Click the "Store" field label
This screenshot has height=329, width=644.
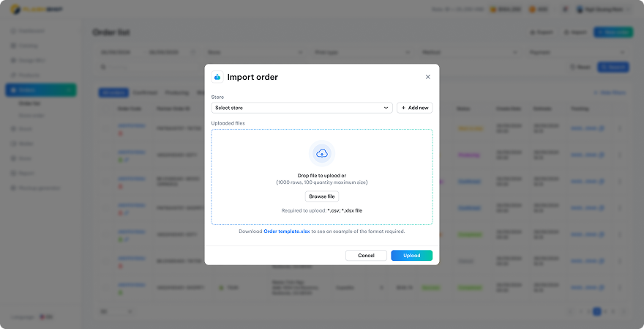pyautogui.click(x=217, y=97)
